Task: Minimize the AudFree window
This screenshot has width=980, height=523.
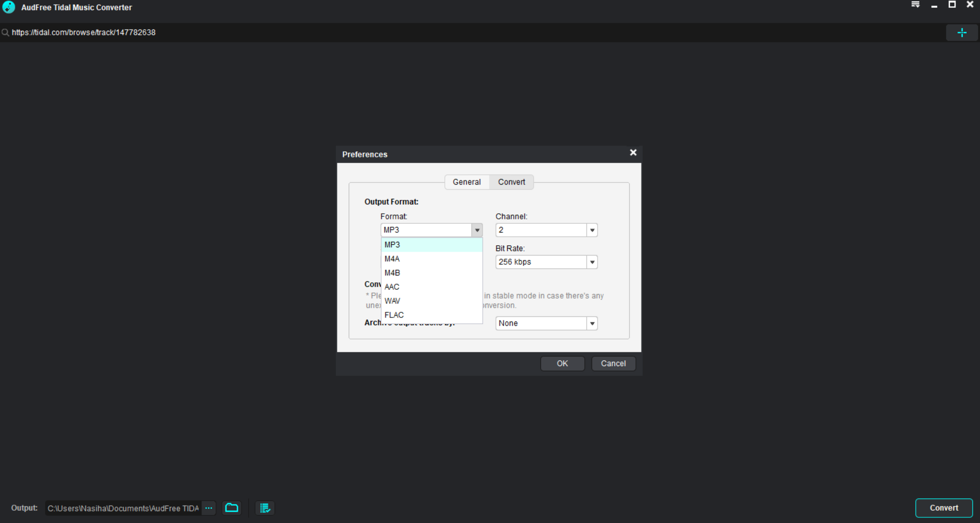Action: point(934,5)
